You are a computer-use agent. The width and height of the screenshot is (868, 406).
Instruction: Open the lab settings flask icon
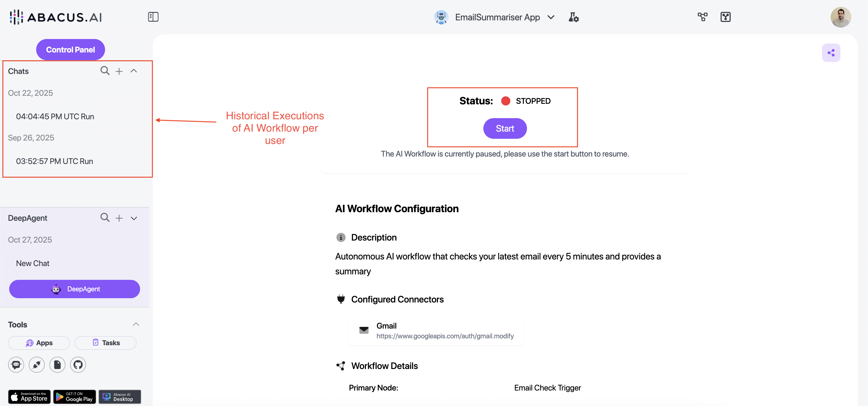(x=573, y=17)
